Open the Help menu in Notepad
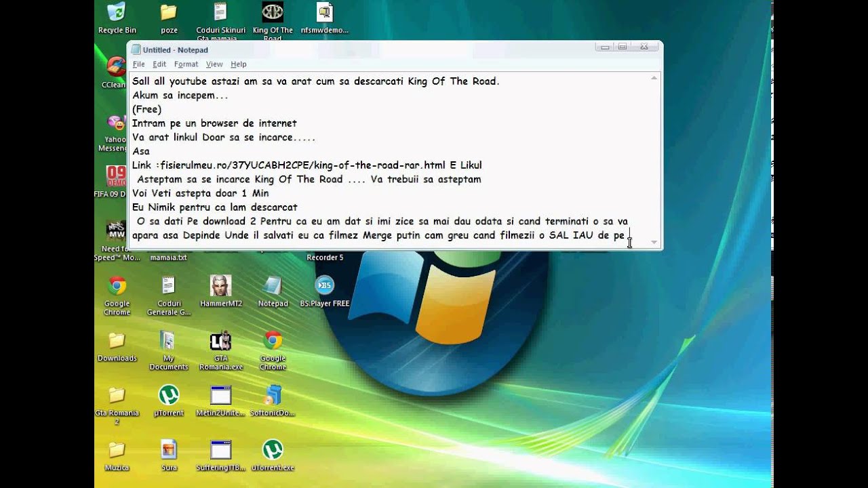868x488 pixels. pos(239,64)
